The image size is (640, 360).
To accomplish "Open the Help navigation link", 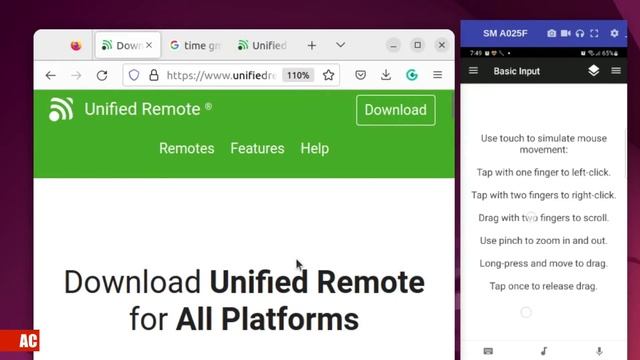I will (315, 149).
